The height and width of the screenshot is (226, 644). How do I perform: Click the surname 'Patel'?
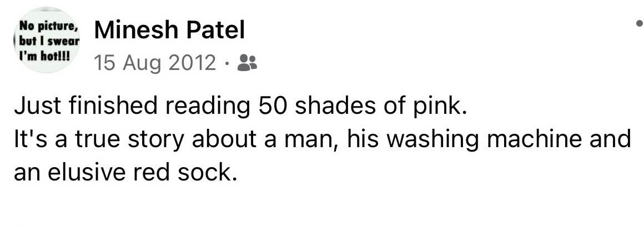(x=214, y=30)
